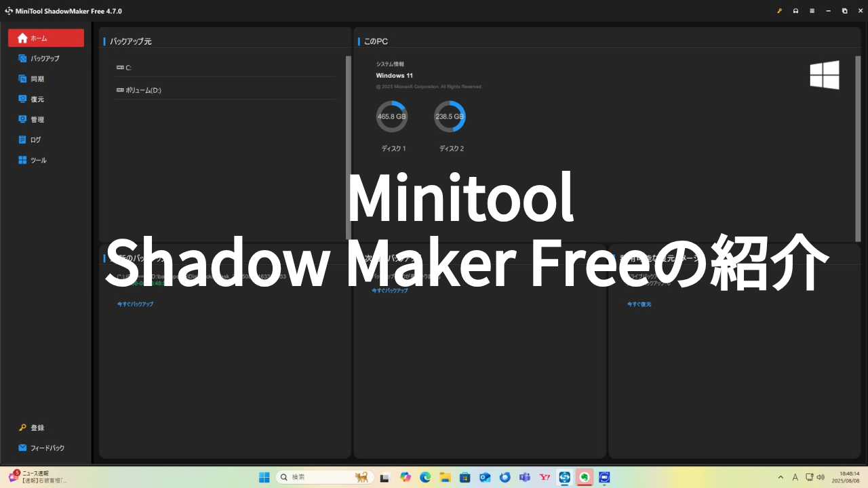Click the Windows 11 system info text
Screen dimensions: 868x488
(x=395, y=75)
